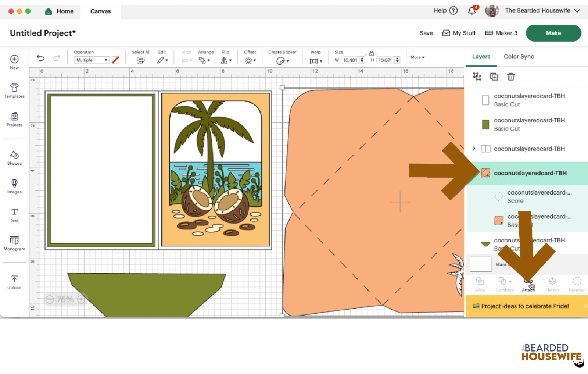Click the Delete trash icon in Layers panel
588x374 pixels.
coord(511,76)
